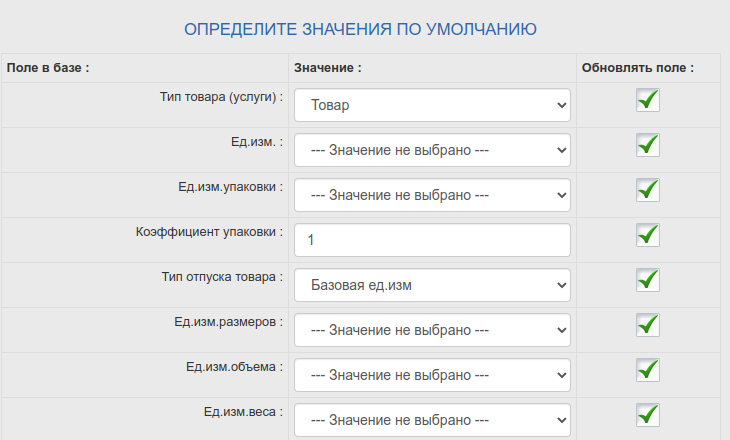Open the Ед.изм.размеров dropdown
The image size is (730, 440).
432,330
